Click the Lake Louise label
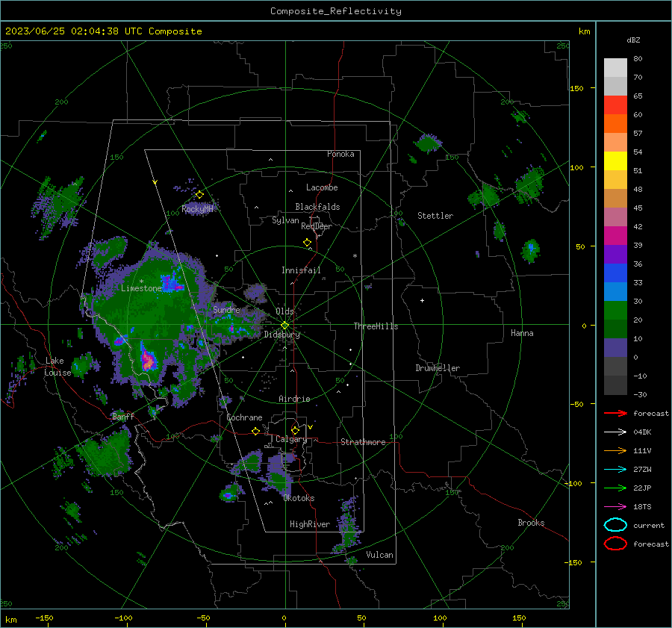672x628 pixels. 57,367
